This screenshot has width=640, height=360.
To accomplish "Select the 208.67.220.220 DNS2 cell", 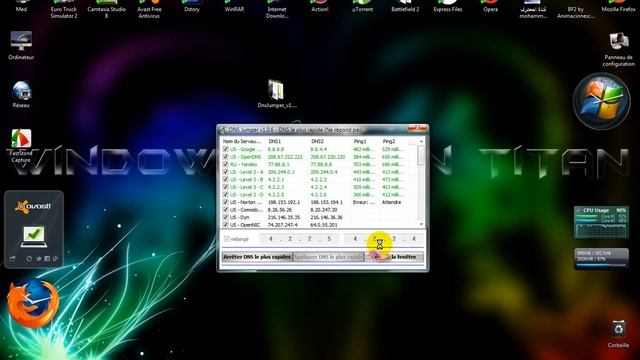I will click(328, 157).
